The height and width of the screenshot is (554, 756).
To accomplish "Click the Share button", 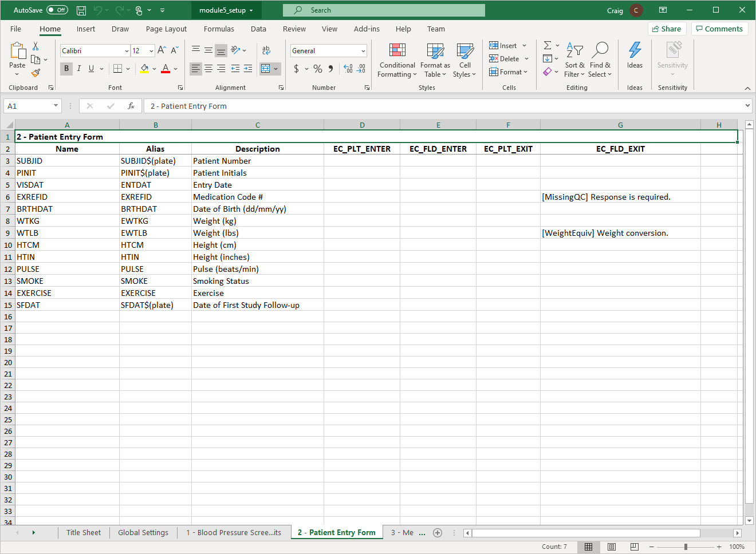I will pos(667,29).
